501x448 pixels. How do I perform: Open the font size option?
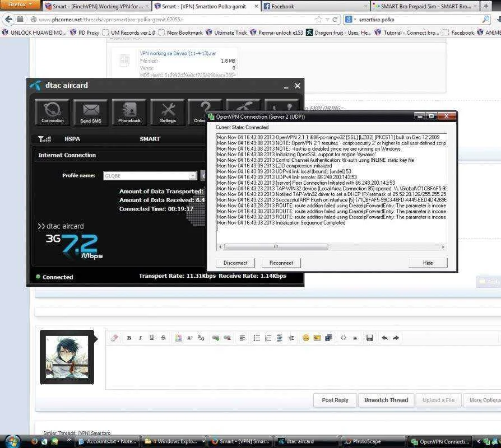190,338
